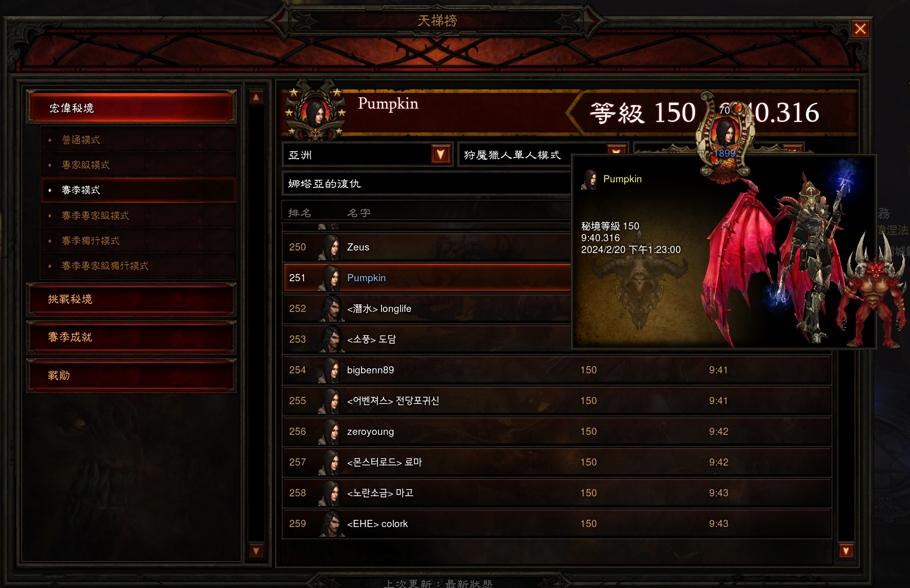The image size is (910, 588).
Task: Click Pumpkin's starred hero emblem at top
Action: tap(315, 111)
